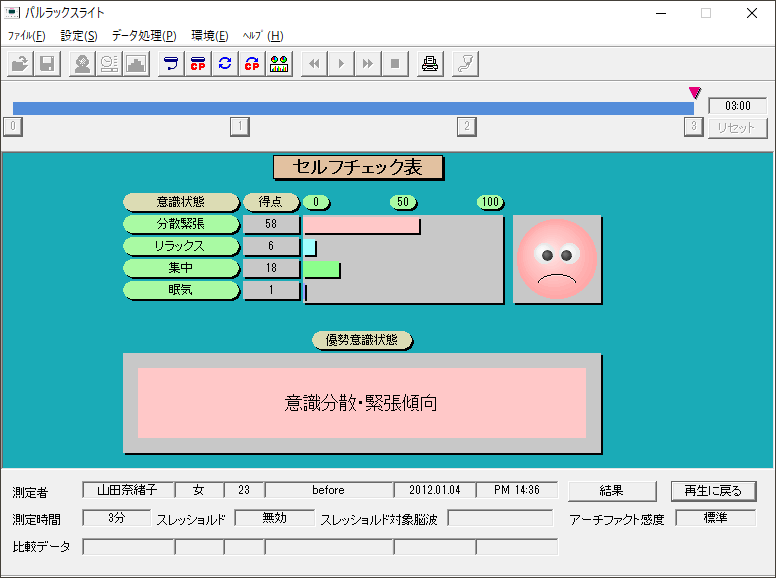Click the colorful pie and bar chart icon
Screen dimensions: 776x578
pyautogui.click(x=279, y=64)
